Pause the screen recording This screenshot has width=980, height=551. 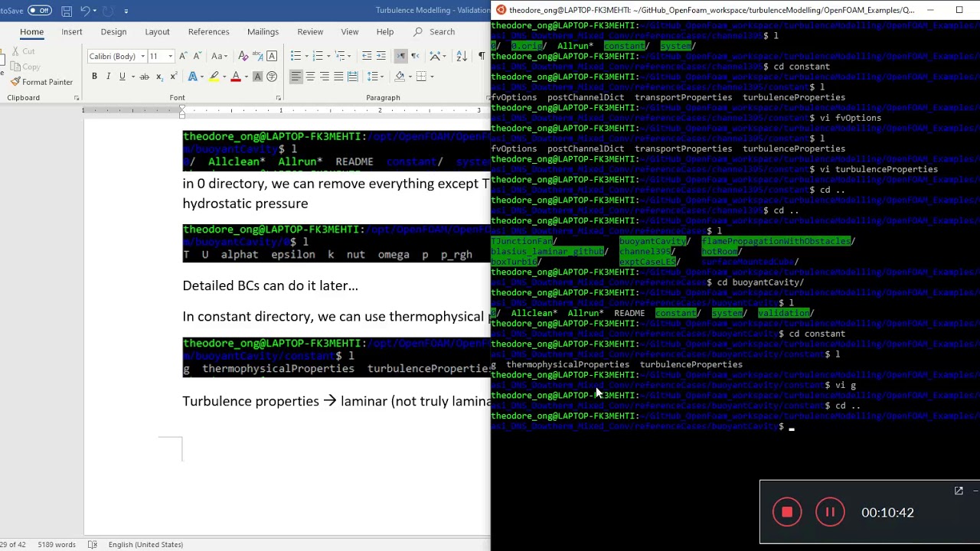[830, 513]
